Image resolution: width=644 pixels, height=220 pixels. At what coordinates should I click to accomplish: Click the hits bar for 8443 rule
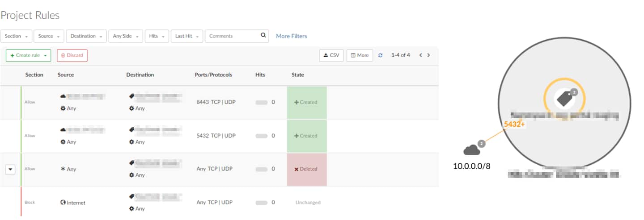(x=262, y=102)
